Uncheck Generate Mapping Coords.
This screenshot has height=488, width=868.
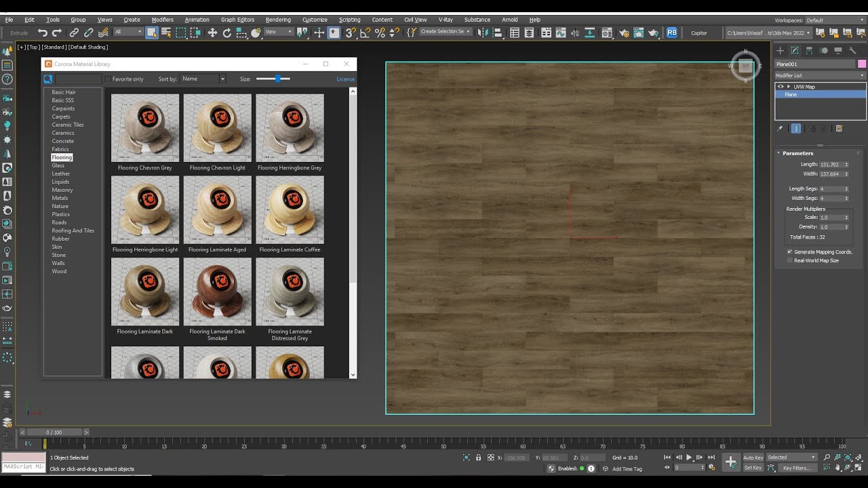coord(789,251)
